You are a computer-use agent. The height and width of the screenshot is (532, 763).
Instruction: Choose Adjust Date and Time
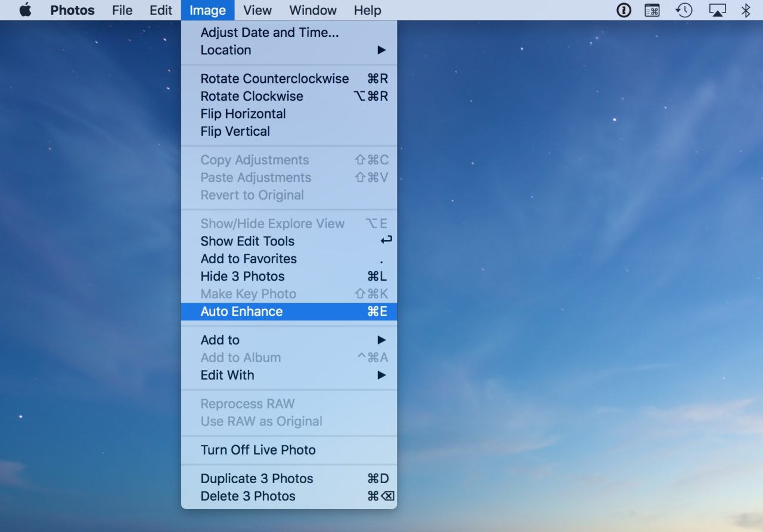click(x=289, y=33)
